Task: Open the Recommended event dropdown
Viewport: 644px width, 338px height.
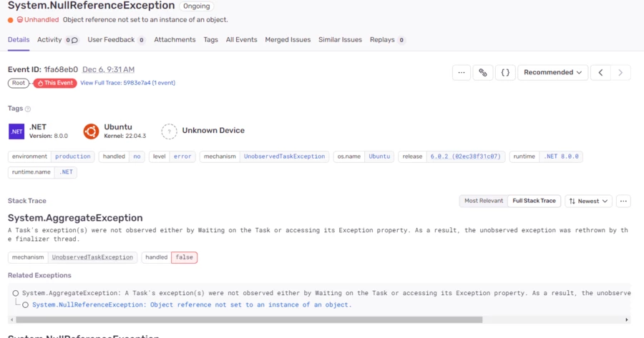Action: pos(553,73)
